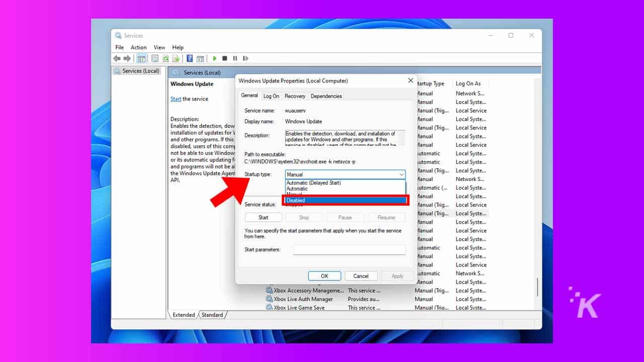Click the Start button in service status
Viewport: 644px width, 362px height.
(263, 217)
